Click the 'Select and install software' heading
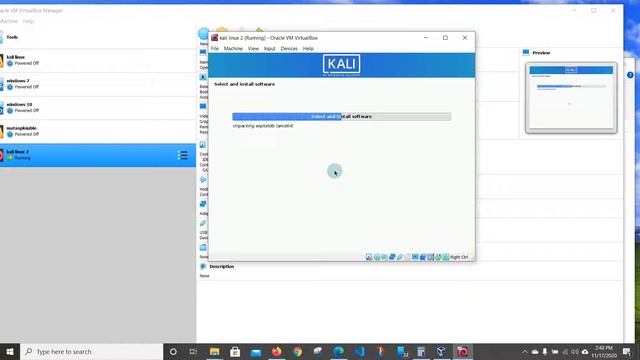This screenshot has width=640, height=360. click(x=244, y=84)
